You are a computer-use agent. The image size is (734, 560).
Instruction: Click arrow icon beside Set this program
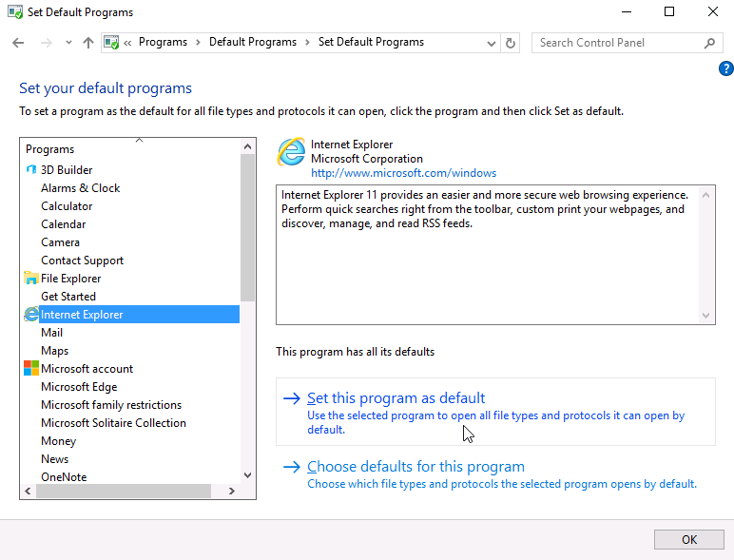292,398
